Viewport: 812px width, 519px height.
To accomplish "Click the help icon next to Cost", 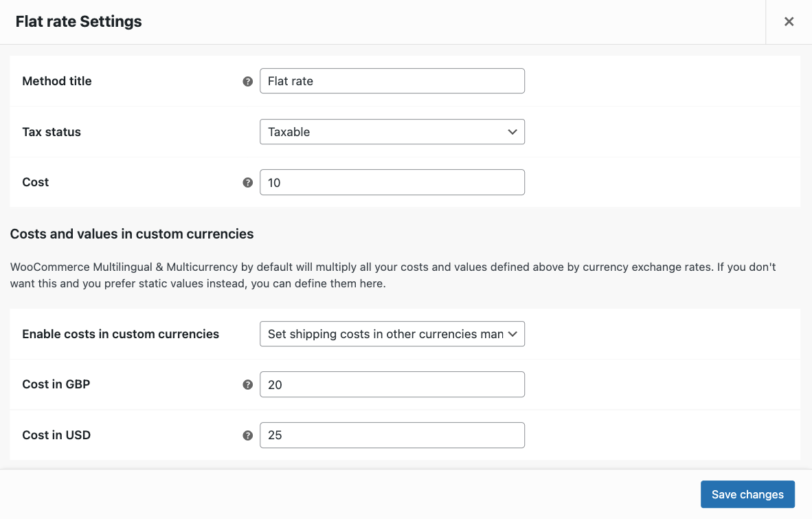I will tap(247, 181).
